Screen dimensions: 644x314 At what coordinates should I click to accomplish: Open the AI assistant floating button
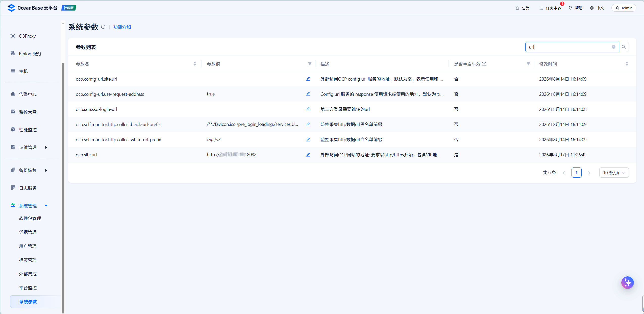628,282
